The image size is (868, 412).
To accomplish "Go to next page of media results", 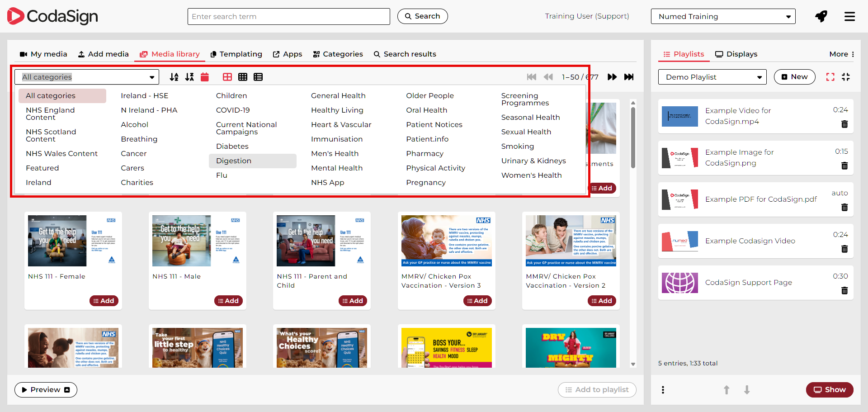I will (x=612, y=77).
